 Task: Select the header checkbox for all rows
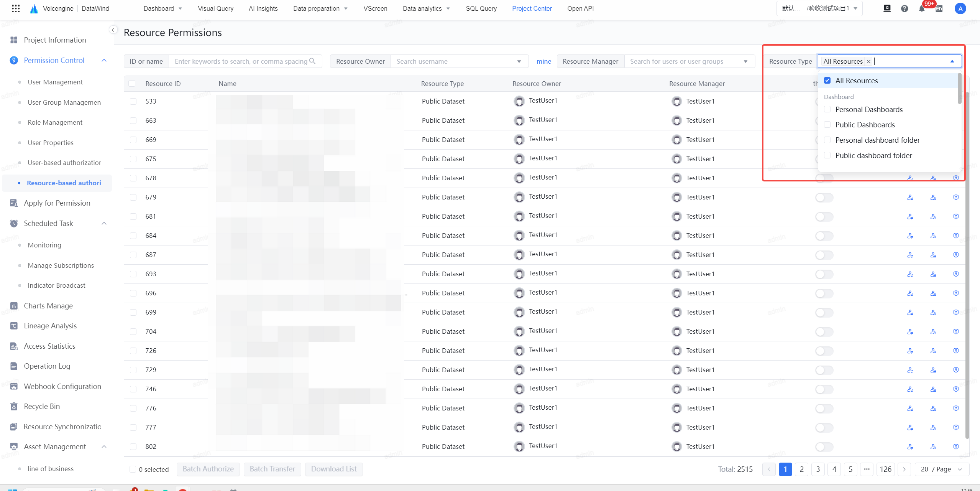pyautogui.click(x=132, y=83)
